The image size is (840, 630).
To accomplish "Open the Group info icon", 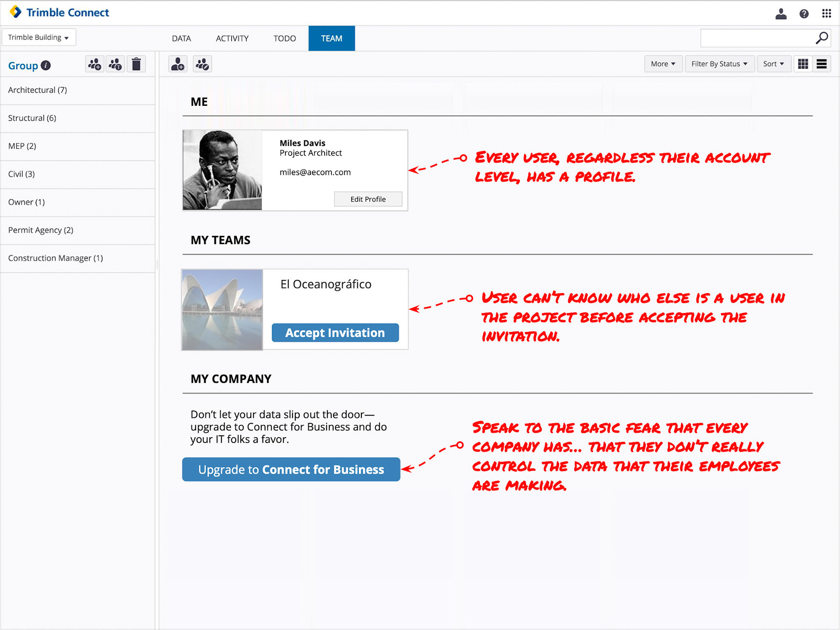I will (46, 66).
